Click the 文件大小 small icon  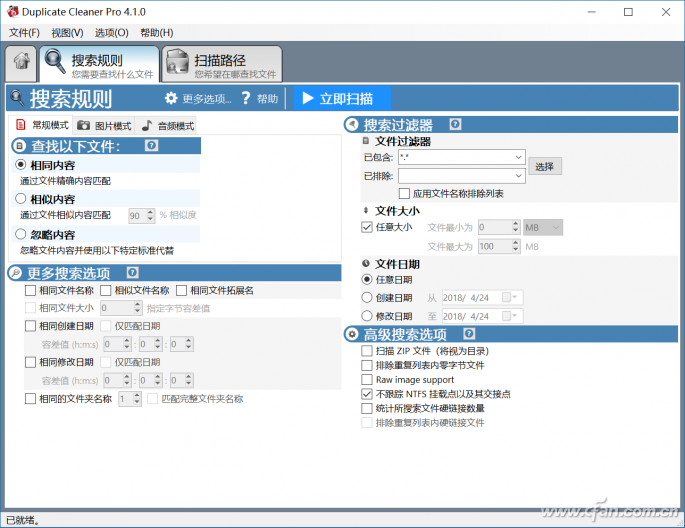click(x=366, y=211)
